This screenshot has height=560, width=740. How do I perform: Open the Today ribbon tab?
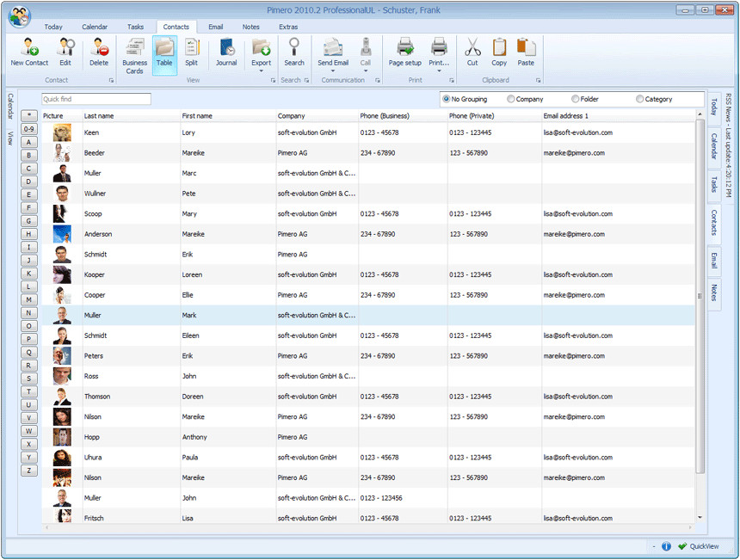coord(53,27)
